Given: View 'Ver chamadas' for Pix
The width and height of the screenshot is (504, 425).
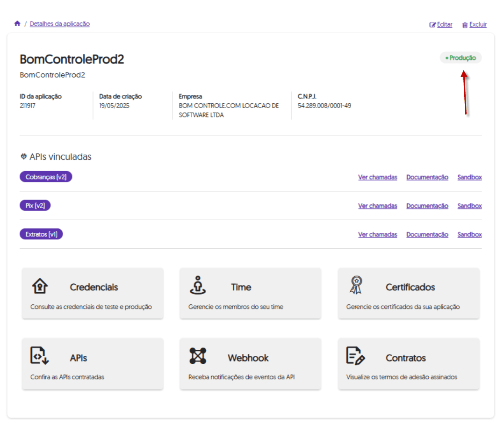Looking at the screenshot, I should (x=378, y=206).
